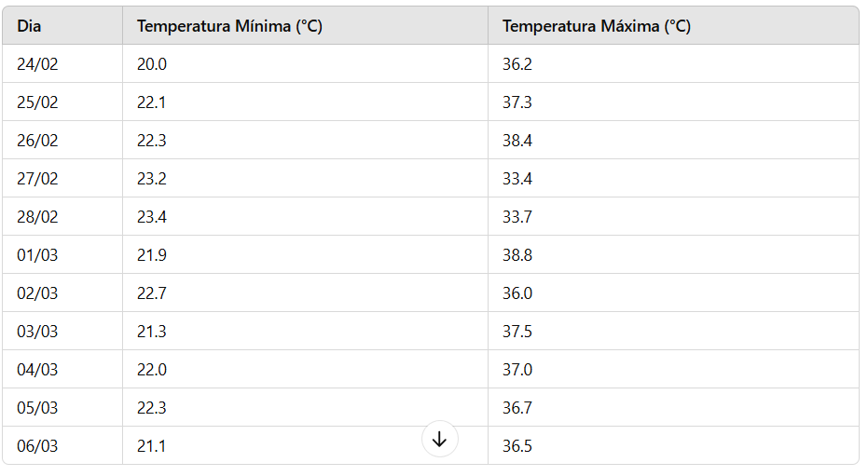
Task: Select the 05/03 date cell
Action: pos(62,407)
